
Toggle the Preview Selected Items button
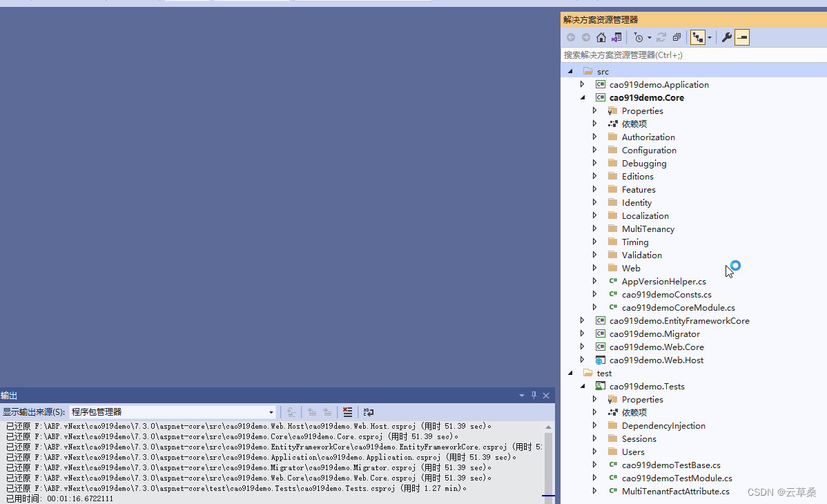point(742,37)
